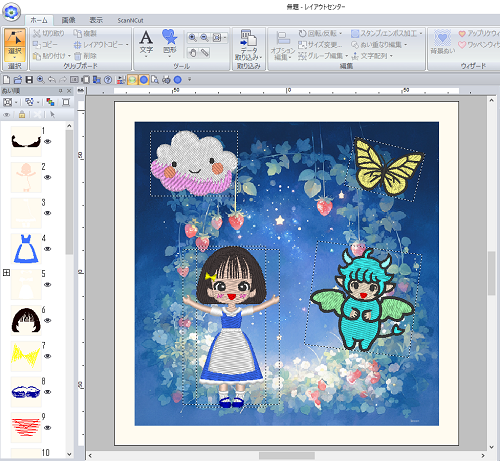Viewport: 500px width, 461px height.
Task: Toggle visibility eye of sewing item 9
Action: point(48,428)
